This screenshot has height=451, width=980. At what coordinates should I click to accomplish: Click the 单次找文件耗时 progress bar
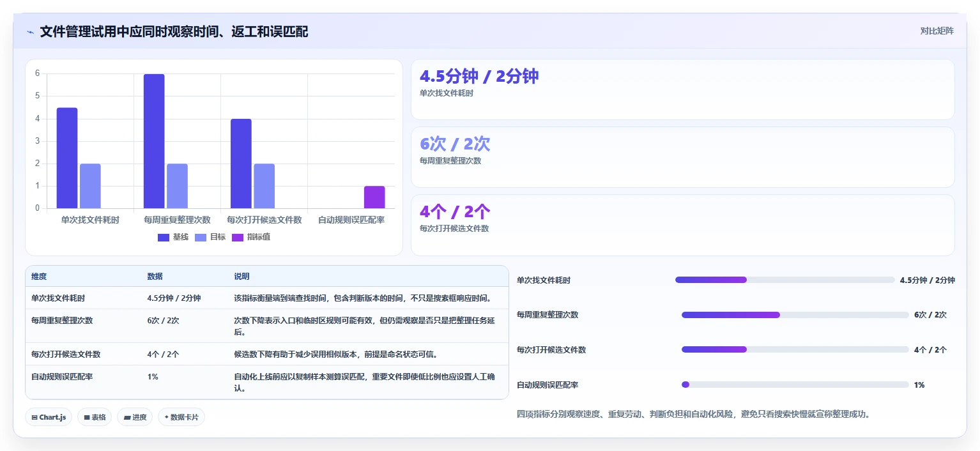[x=785, y=280]
